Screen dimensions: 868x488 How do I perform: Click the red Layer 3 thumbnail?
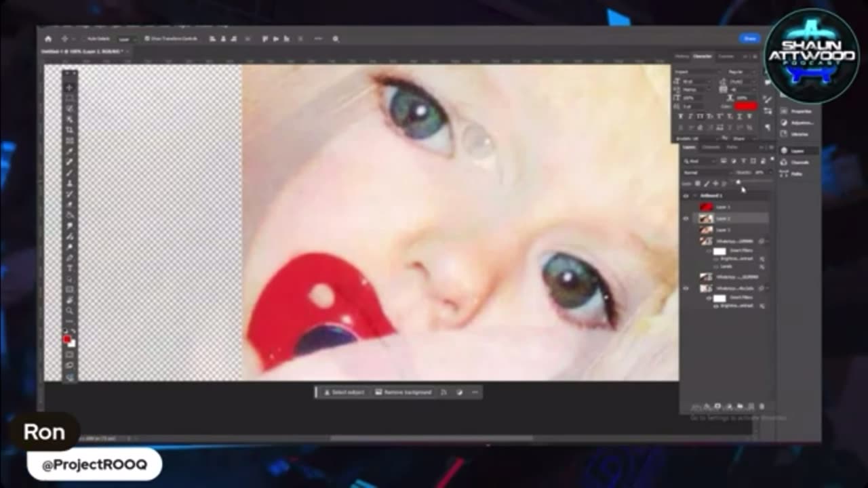tap(706, 207)
